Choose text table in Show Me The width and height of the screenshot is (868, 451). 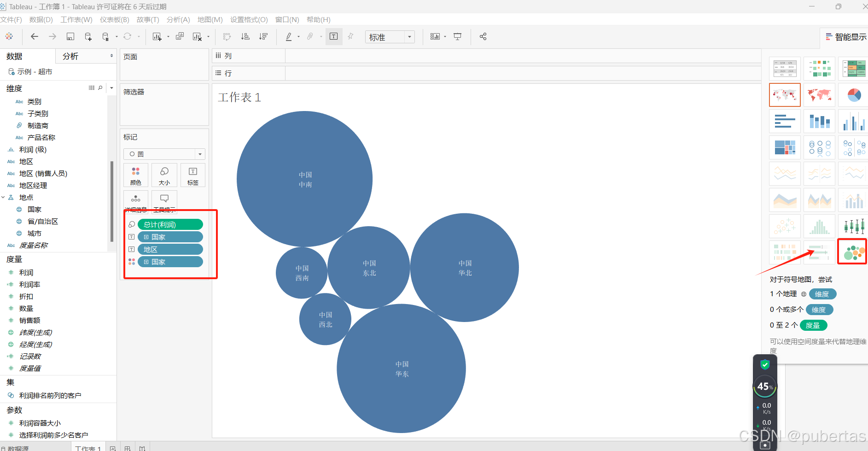785,69
